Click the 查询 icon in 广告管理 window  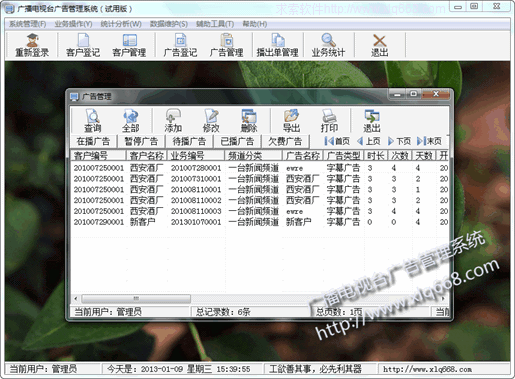coord(92,121)
